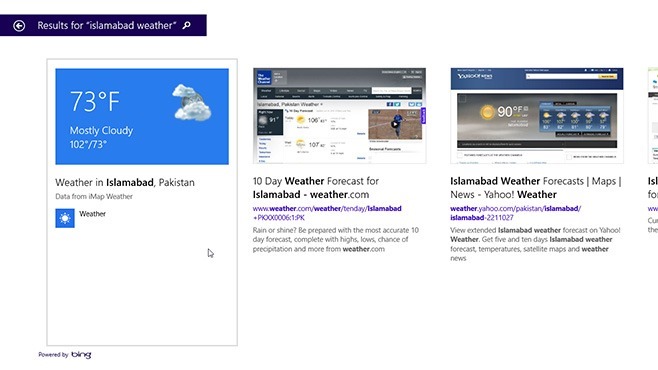This screenshot has width=658, height=370.
Task: Click the Weather Channel logo in thumbnail
Action: tap(264, 78)
